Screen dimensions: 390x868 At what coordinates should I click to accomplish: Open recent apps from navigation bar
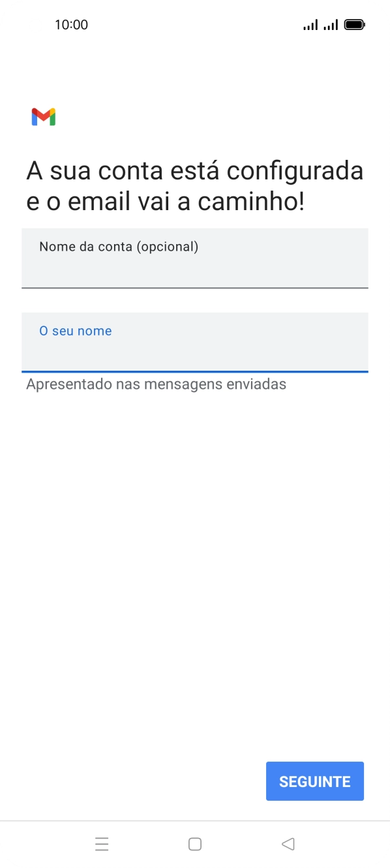click(x=102, y=844)
